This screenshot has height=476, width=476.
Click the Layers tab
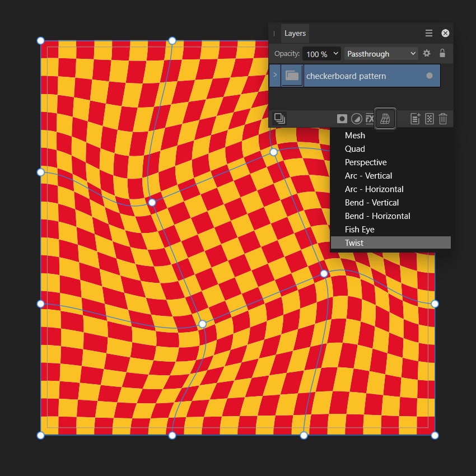point(295,33)
